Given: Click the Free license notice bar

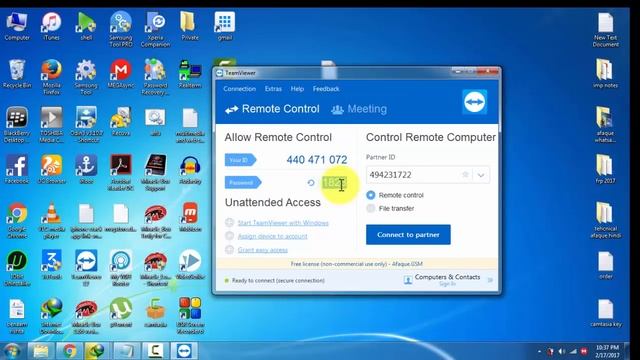Looking at the screenshot, I should point(357,264).
